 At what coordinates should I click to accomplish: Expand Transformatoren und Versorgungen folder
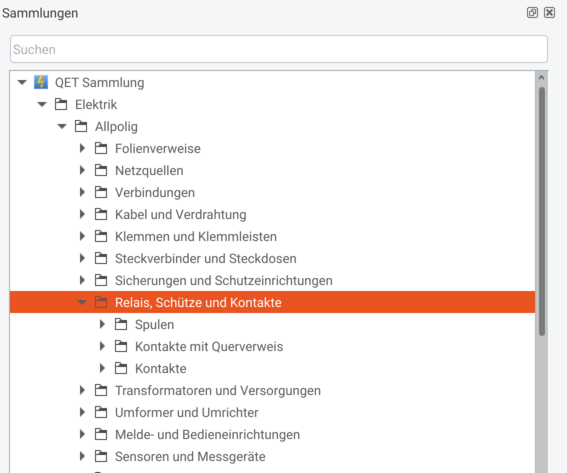[82, 390]
